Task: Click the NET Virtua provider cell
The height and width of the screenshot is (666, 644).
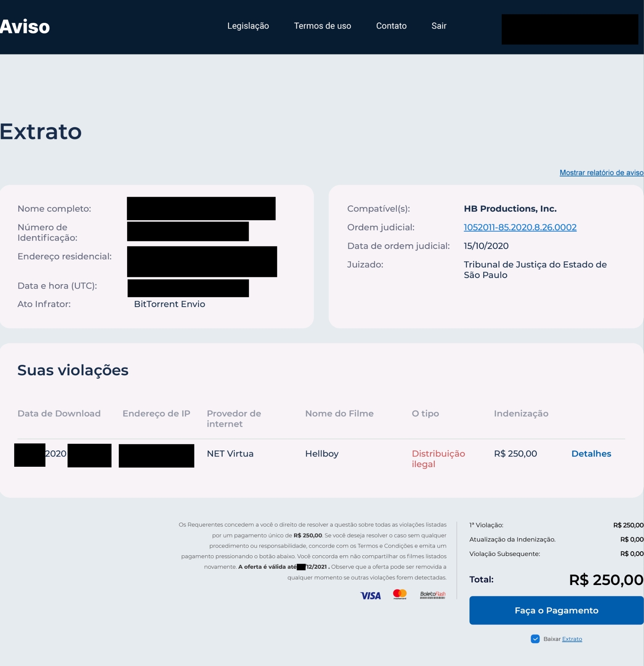Action: [x=230, y=454]
